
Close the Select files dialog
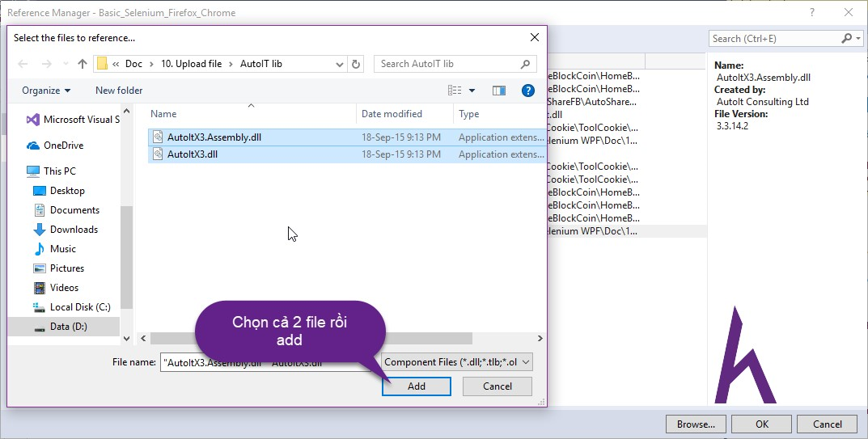(x=534, y=37)
